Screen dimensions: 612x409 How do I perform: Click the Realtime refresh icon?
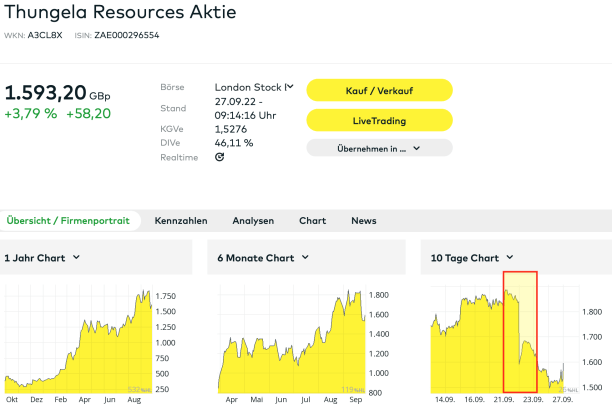(x=219, y=157)
